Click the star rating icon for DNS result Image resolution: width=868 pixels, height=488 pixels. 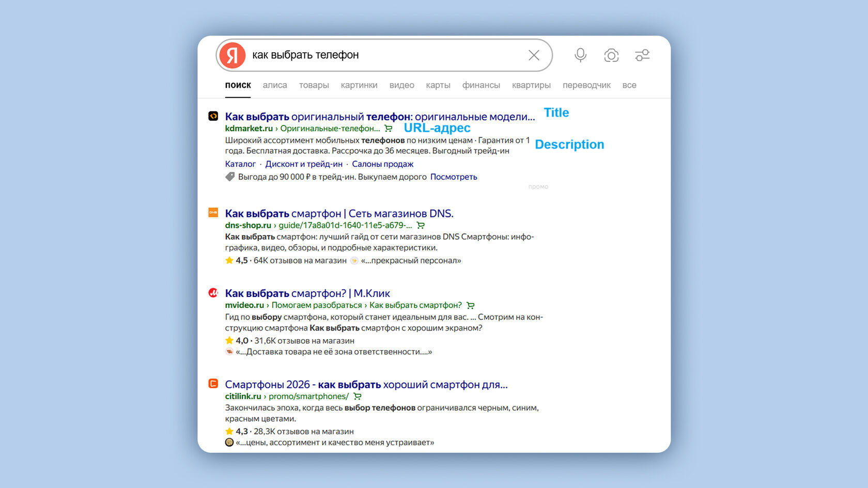229,260
